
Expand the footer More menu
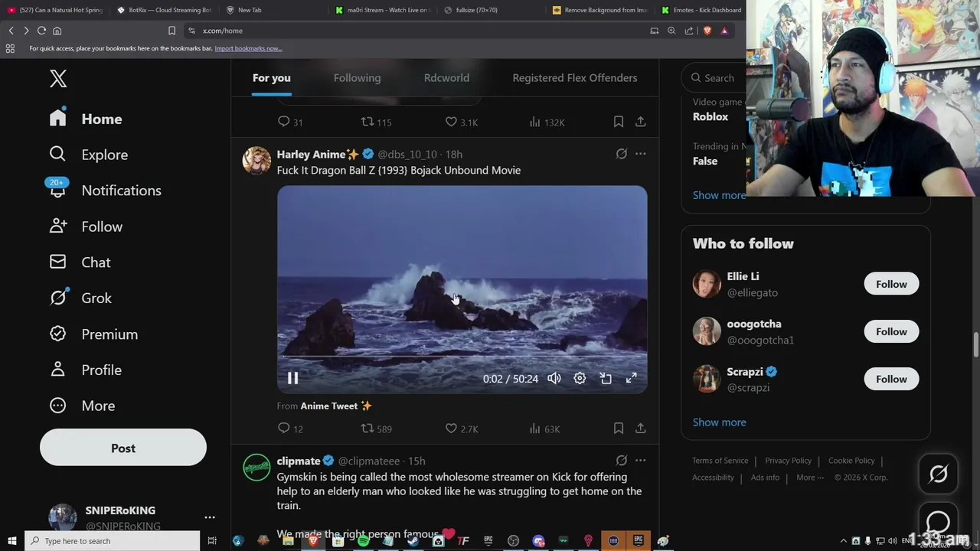[x=810, y=478]
